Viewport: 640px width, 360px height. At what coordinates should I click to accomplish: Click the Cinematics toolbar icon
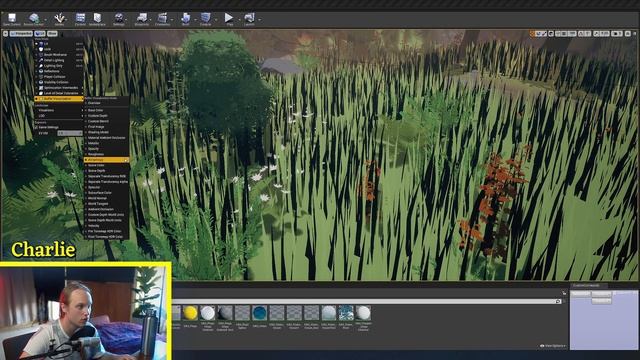(162, 18)
